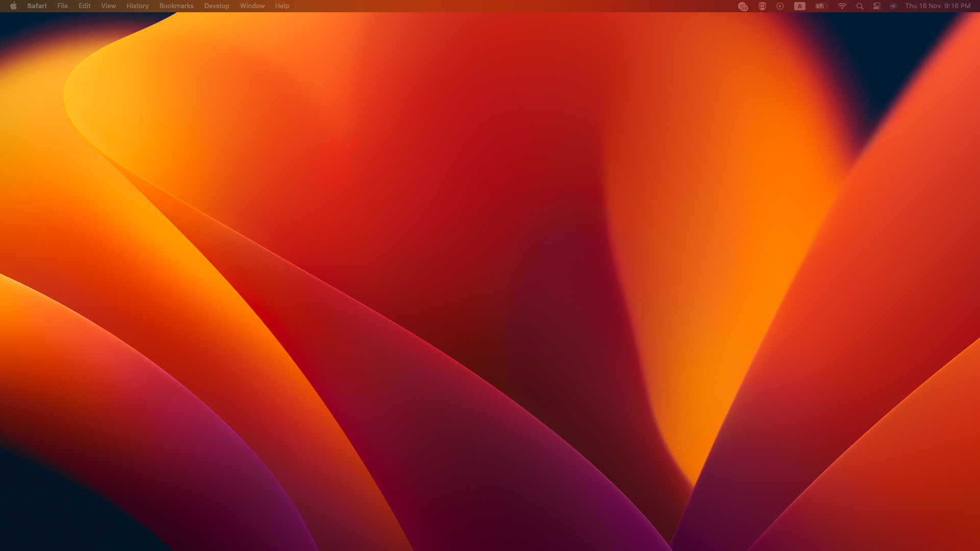Launch Siri from menu bar
Image resolution: width=980 pixels, height=551 pixels.
point(893,6)
